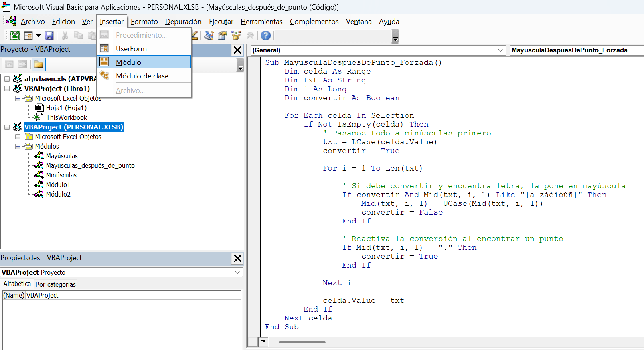Collapse the Módulos folder

[x=18, y=146]
